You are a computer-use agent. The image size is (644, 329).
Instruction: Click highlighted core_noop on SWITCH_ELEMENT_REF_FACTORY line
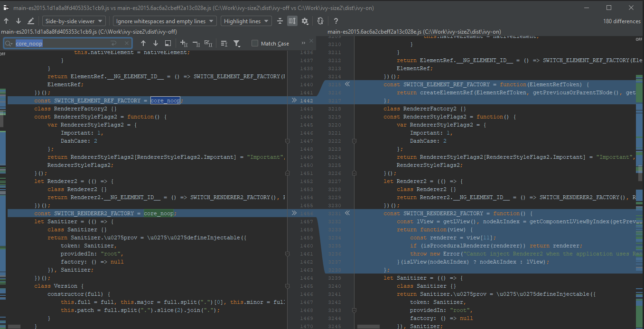(x=165, y=101)
